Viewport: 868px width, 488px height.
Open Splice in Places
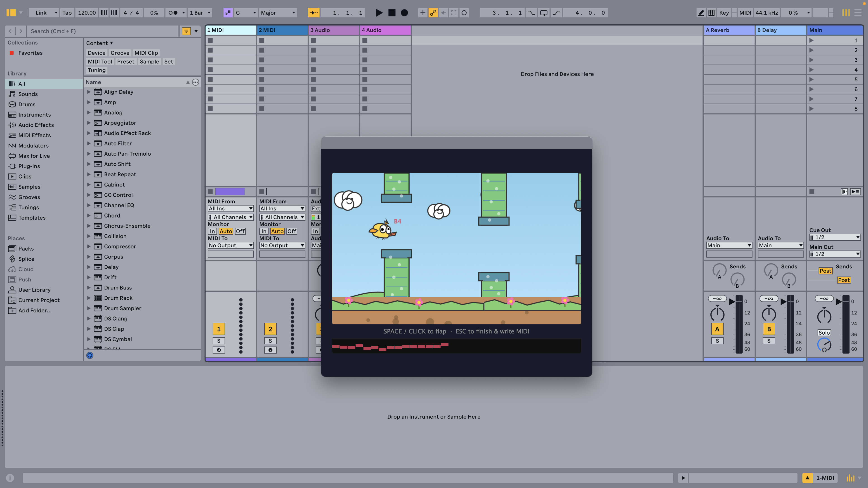coord(26,259)
